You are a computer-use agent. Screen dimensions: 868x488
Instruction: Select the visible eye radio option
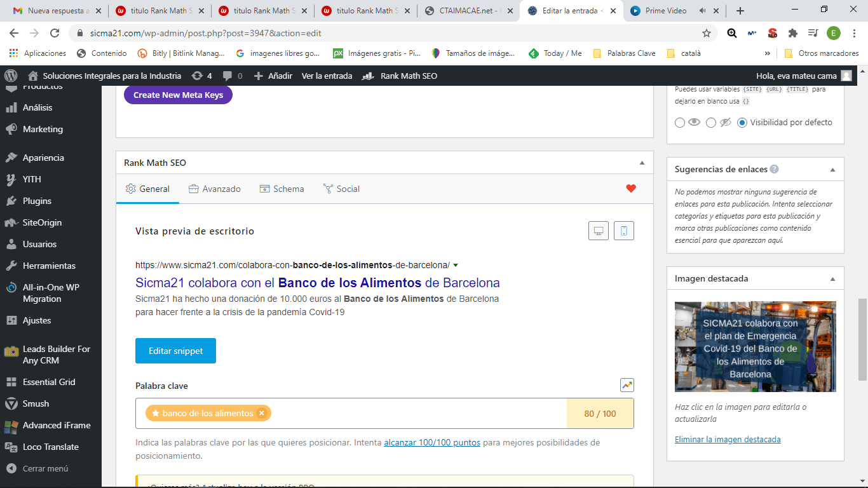click(680, 123)
